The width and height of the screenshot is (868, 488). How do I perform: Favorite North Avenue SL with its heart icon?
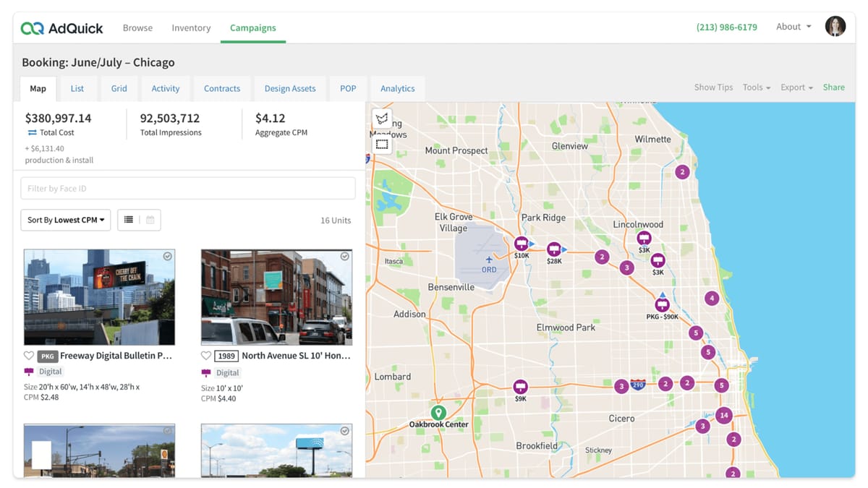pos(206,356)
